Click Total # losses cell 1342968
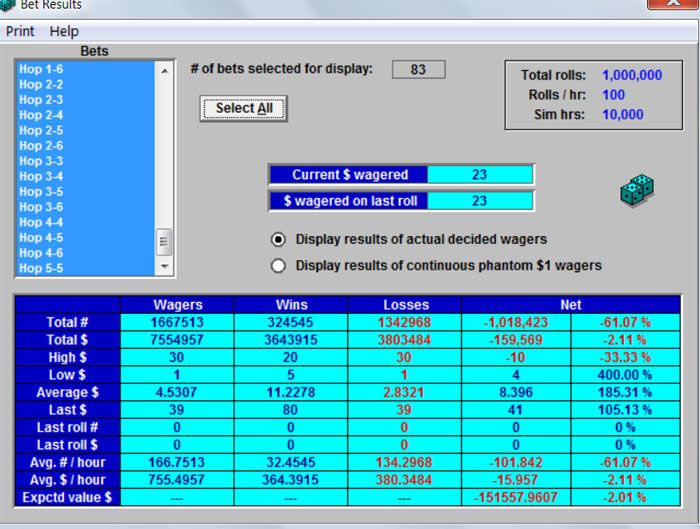 (x=404, y=322)
